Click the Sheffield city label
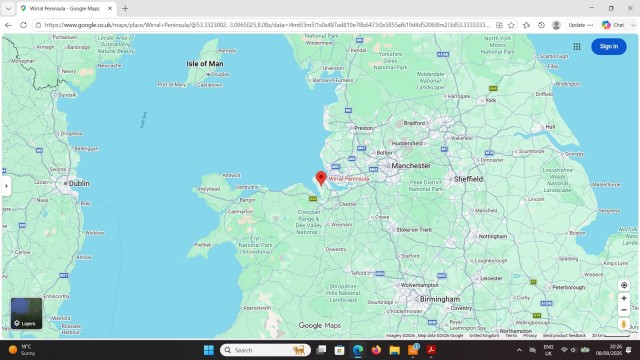The width and height of the screenshot is (640, 360). (468, 179)
